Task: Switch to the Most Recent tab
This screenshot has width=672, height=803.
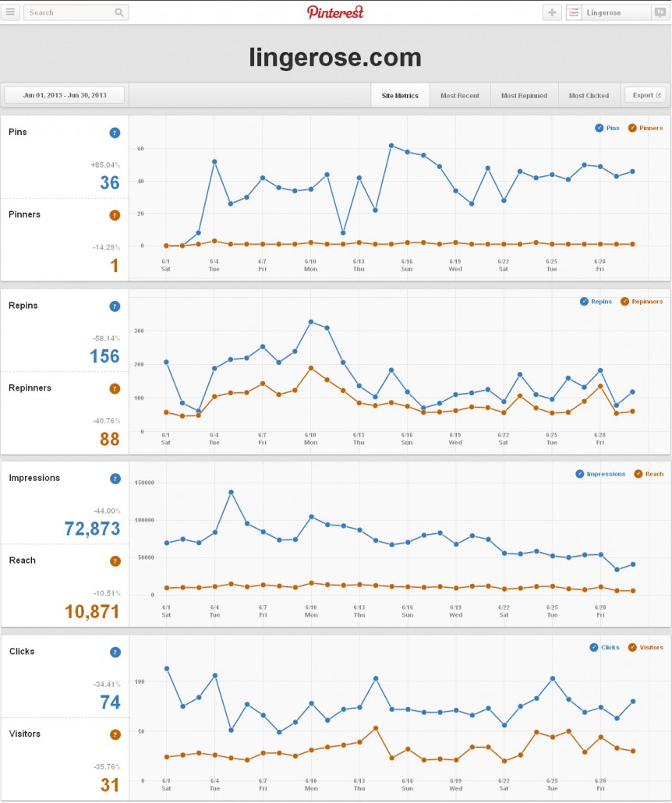Action: coord(460,96)
